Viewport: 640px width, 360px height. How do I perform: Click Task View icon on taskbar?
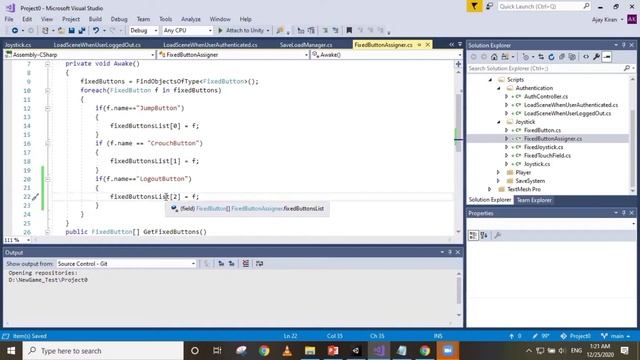tap(217, 351)
